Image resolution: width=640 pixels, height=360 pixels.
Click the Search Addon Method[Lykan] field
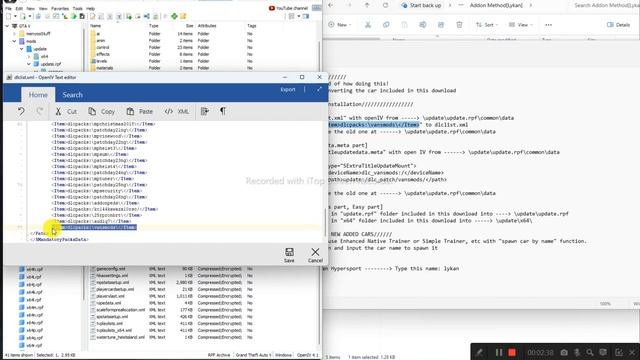pyautogui.click(x=606, y=5)
